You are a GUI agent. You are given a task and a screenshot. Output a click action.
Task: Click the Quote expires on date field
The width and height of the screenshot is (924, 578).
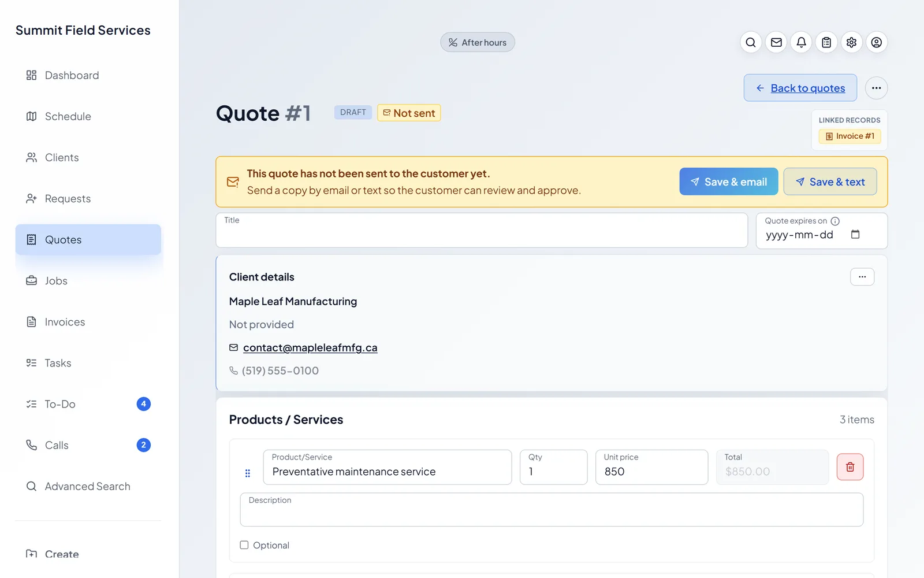click(821, 231)
